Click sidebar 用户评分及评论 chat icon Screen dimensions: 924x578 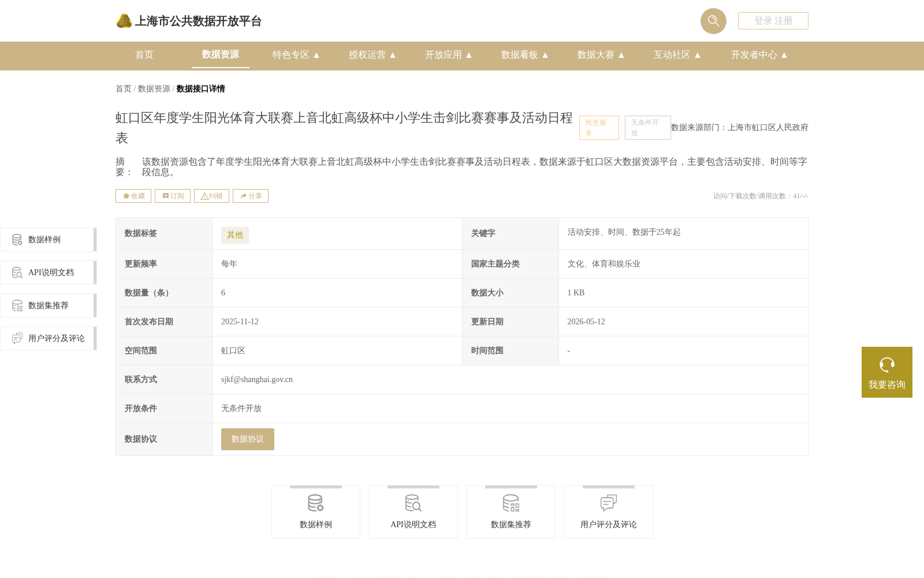tap(17, 339)
